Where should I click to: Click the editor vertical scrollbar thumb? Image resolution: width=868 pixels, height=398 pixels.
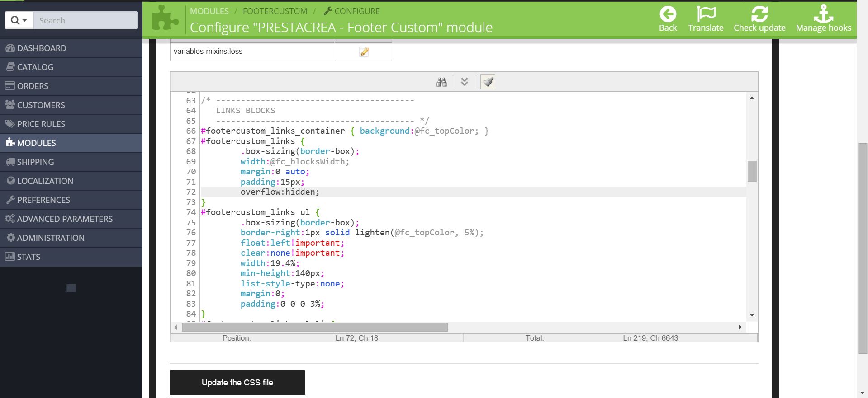coord(752,171)
